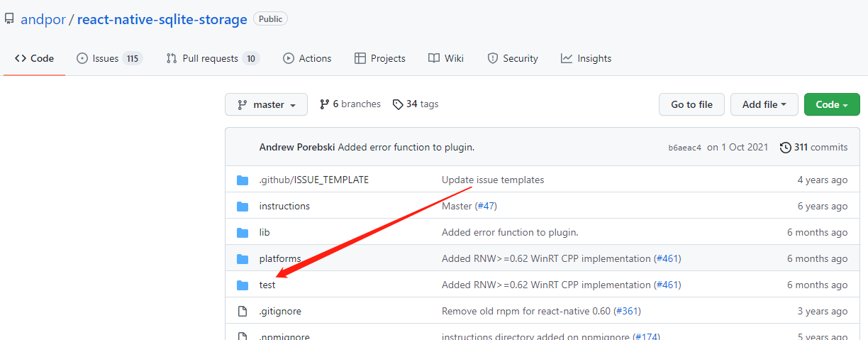View the Insights tab
Viewport: 868px width, 340px height.
pyautogui.click(x=586, y=58)
